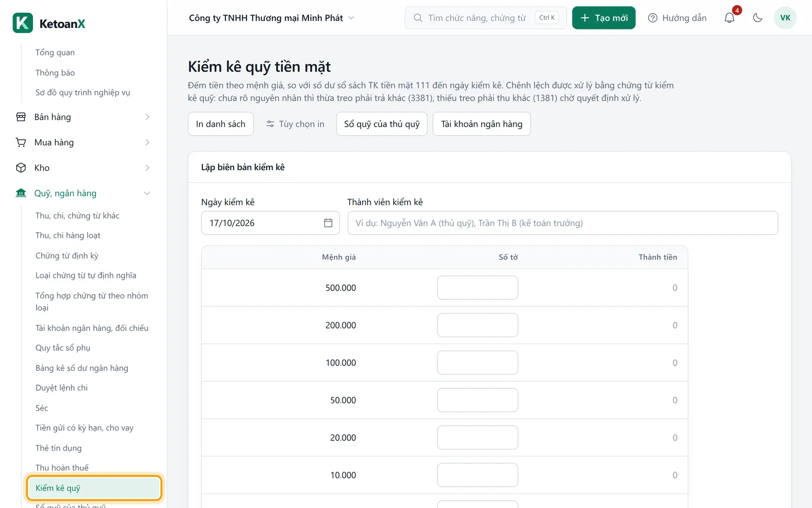Image resolution: width=812 pixels, height=508 pixels.
Task: Click the Tài khoản ngân hàng button
Action: pyautogui.click(x=482, y=124)
